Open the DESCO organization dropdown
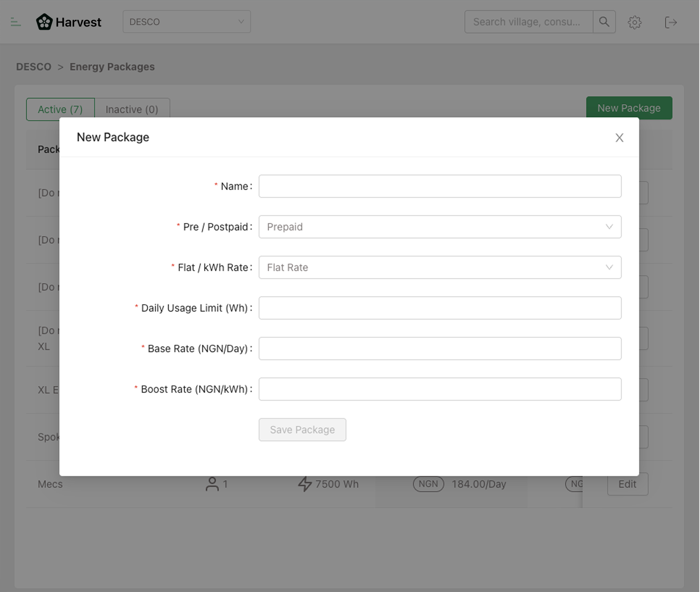Image resolution: width=700 pixels, height=592 pixels. point(187,22)
